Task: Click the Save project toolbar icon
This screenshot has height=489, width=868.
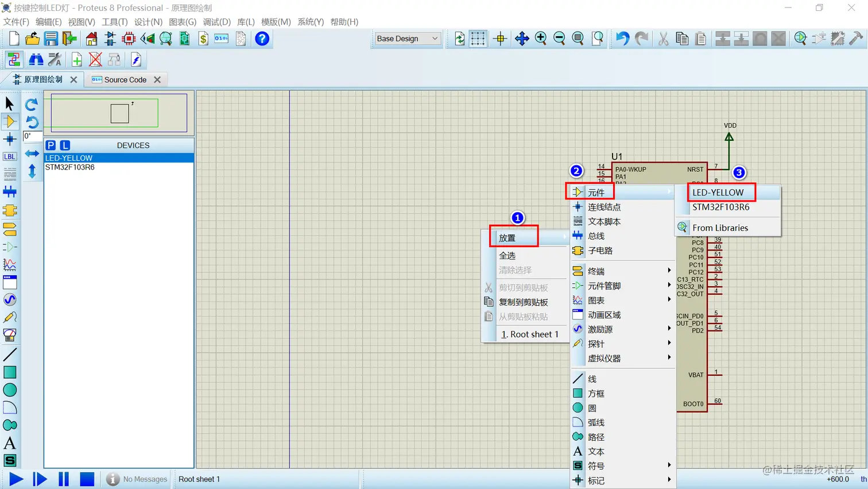Action: (x=51, y=38)
